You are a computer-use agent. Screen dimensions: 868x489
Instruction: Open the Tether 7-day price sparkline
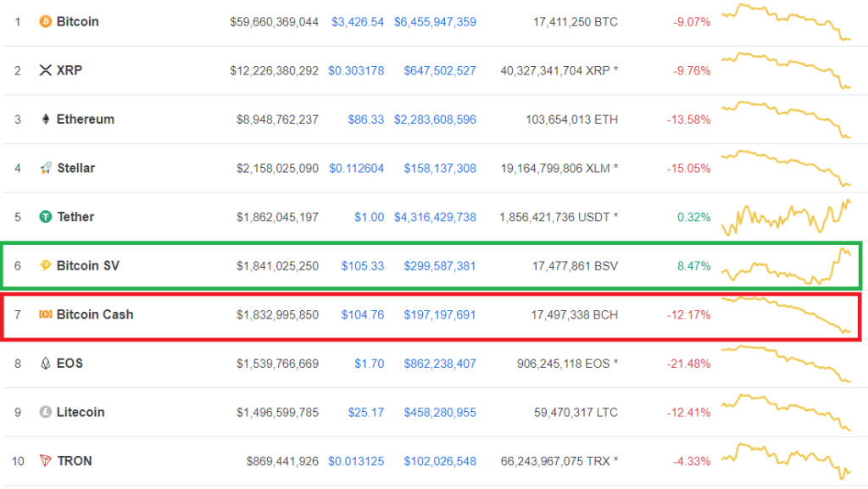[786, 217]
